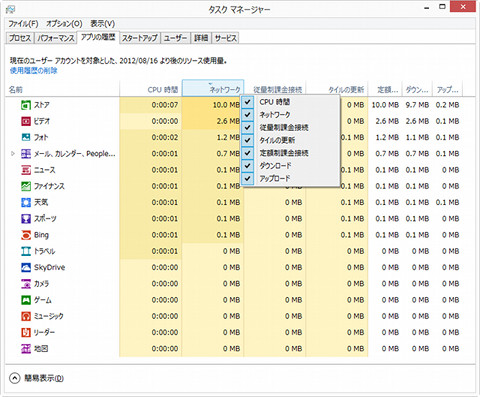Click the ファイナンス app icon

26,186
